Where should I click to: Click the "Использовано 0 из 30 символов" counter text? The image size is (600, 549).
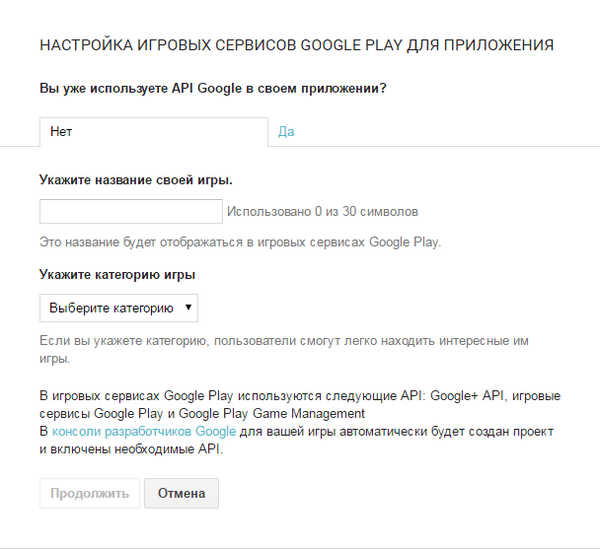323,212
